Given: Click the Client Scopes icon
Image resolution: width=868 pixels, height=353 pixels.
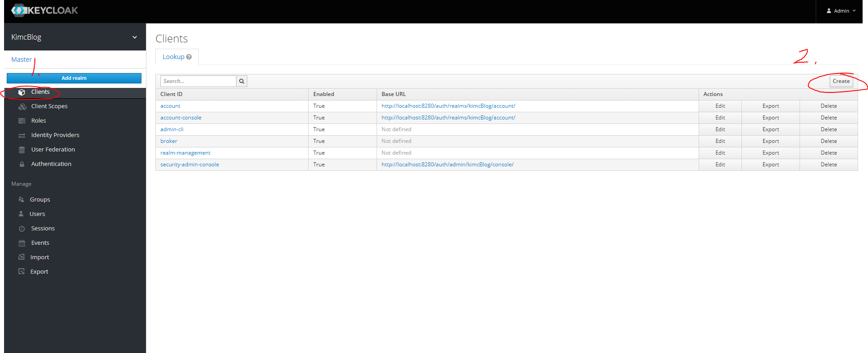Looking at the screenshot, I should point(22,106).
